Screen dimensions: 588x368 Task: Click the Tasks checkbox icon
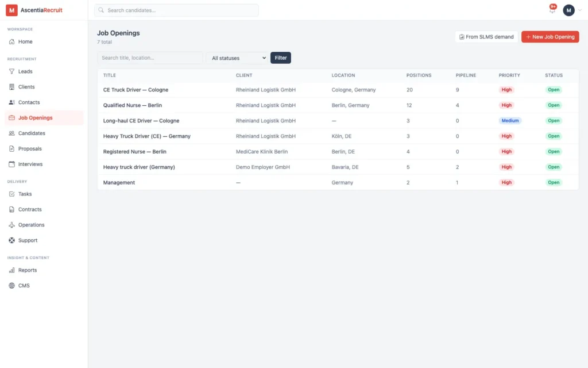click(11, 194)
